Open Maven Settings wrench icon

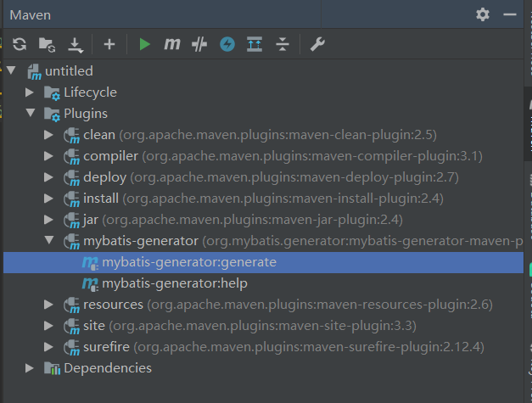coord(317,44)
